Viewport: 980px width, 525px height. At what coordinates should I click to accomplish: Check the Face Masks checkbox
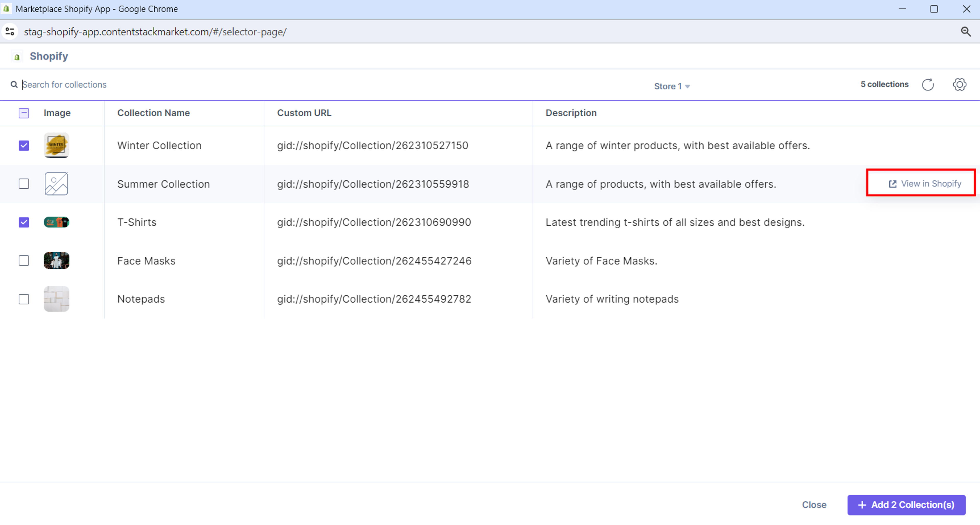[24, 261]
